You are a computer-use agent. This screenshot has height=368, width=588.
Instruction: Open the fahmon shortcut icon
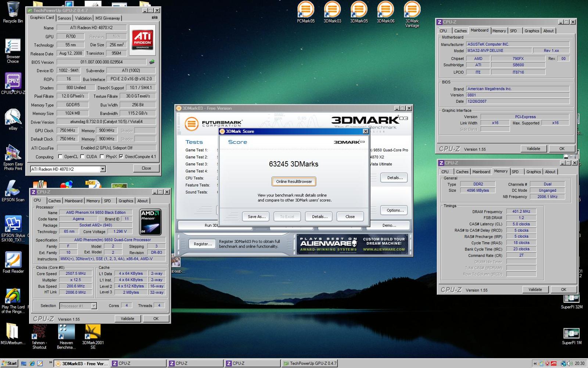39,337
